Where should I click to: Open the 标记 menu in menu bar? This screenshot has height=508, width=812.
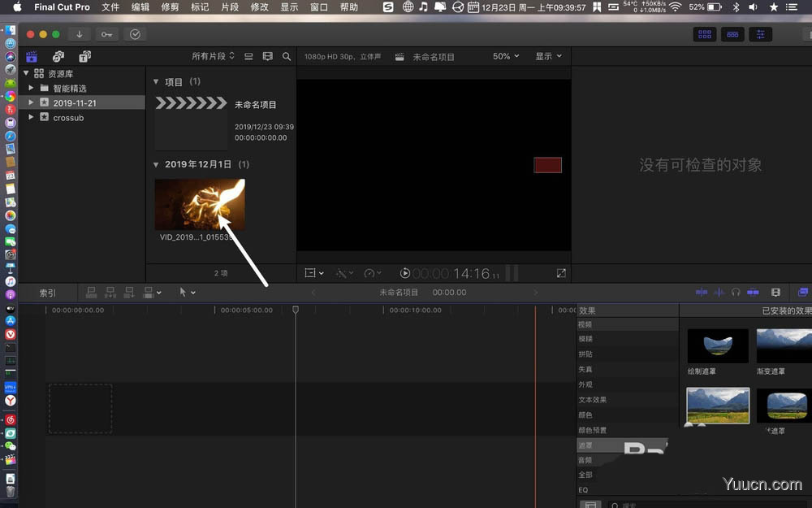click(x=200, y=7)
